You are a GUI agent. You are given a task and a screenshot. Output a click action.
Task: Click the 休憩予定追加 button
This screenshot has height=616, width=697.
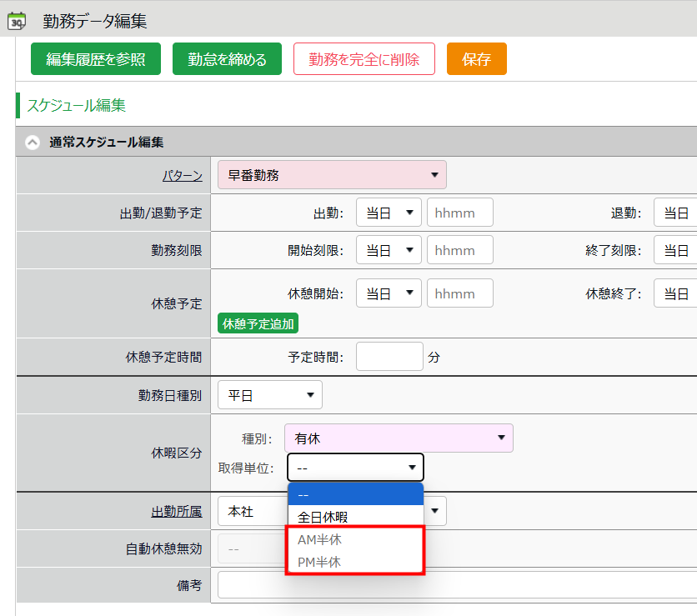[258, 323]
